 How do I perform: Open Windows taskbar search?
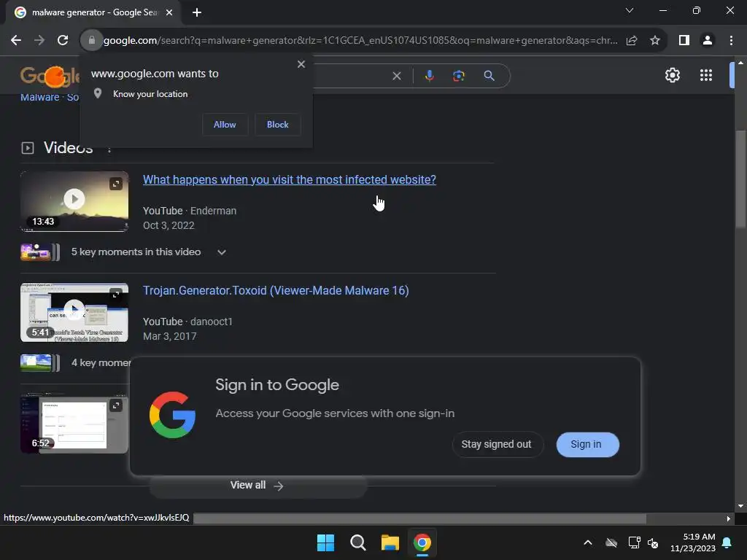pos(357,542)
